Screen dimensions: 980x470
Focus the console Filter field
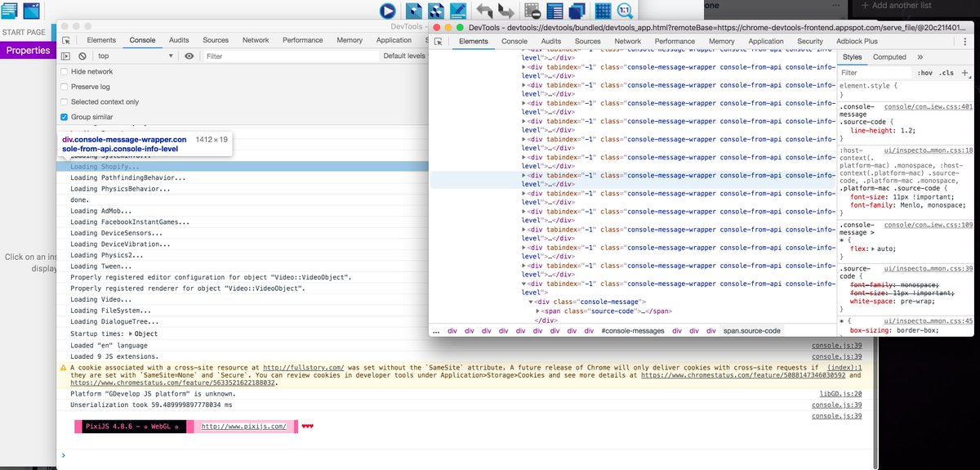coord(290,56)
